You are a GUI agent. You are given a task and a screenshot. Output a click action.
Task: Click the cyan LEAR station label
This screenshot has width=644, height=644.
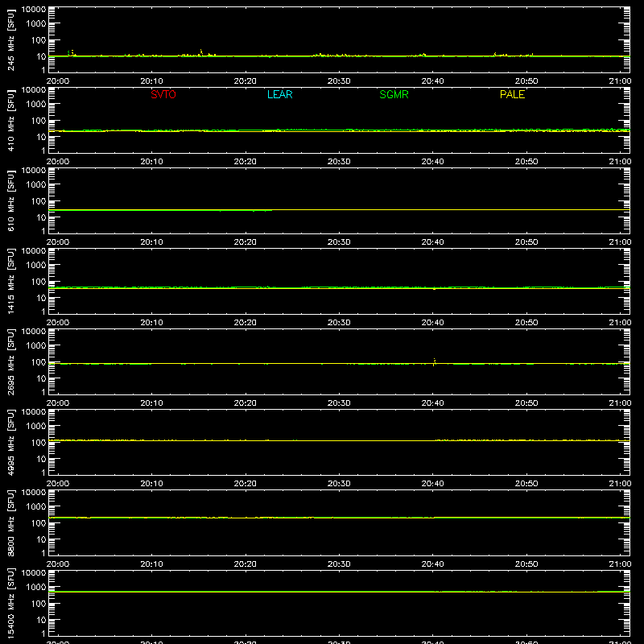tap(279, 94)
